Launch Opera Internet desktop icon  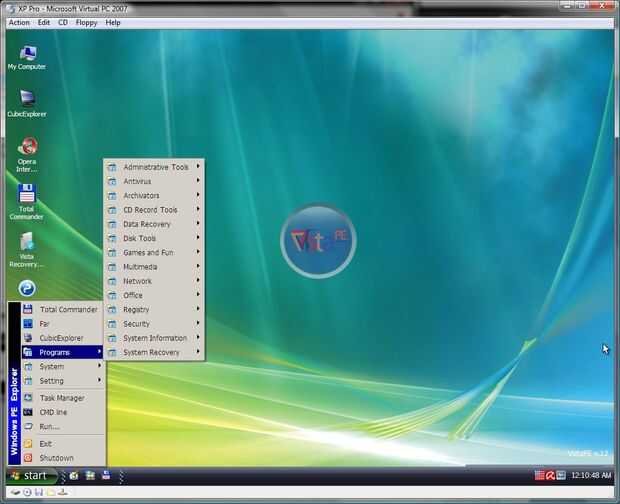(x=27, y=154)
